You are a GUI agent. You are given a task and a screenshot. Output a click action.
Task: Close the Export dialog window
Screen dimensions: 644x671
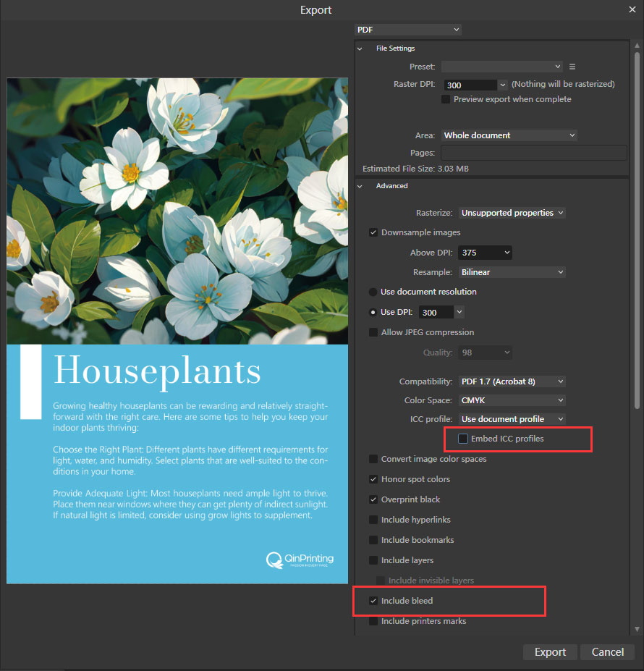tap(632, 9)
